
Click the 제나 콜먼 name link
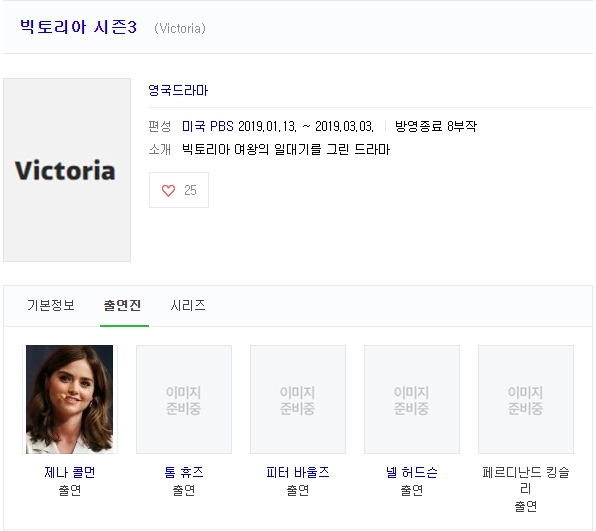[x=70, y=472]
